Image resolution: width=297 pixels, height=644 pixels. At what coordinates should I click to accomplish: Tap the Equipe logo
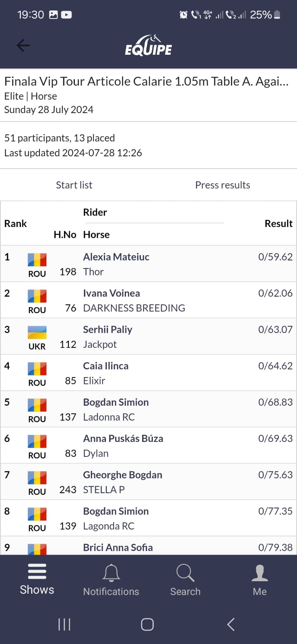coord(148,45)
